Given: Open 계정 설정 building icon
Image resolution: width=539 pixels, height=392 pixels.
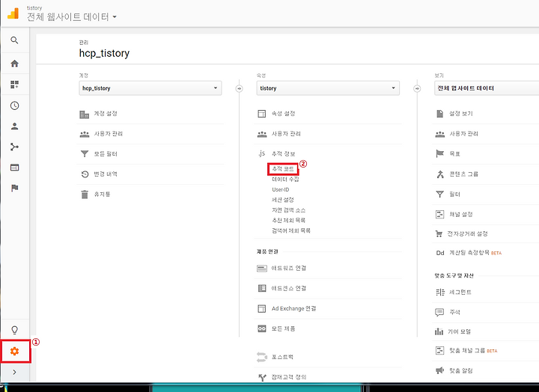Looking at the screenshot, I should click(84, 114).
